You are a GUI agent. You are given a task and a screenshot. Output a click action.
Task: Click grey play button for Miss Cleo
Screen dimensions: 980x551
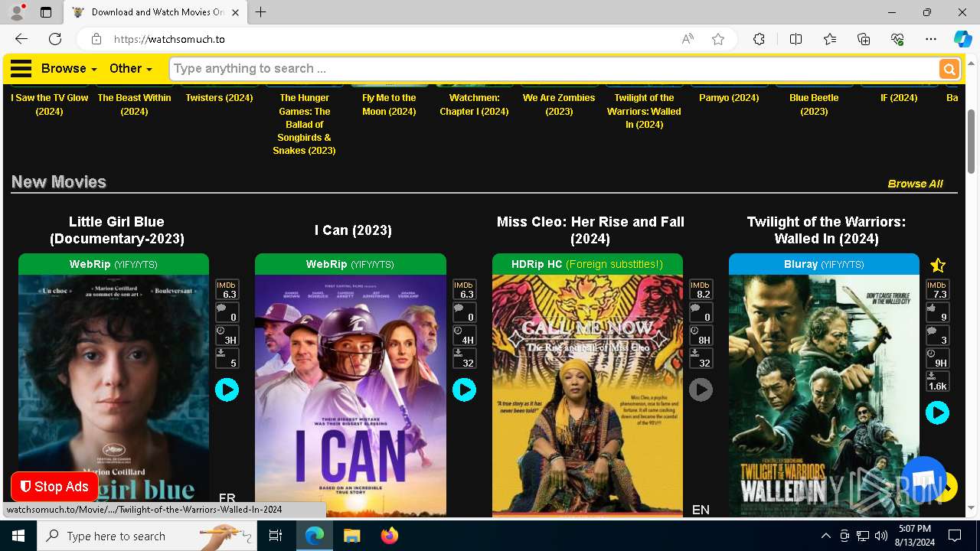(701, 390)
